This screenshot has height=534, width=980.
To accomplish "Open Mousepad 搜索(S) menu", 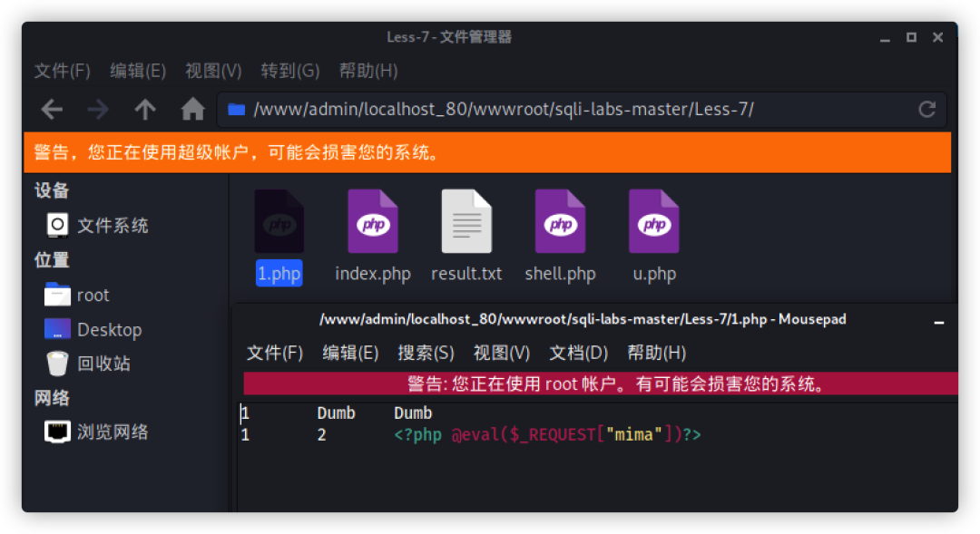I will [x=426, y=353].
